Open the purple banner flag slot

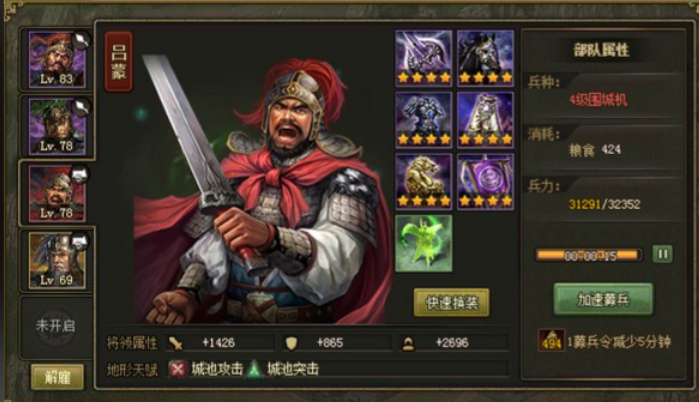pos(485,181)
